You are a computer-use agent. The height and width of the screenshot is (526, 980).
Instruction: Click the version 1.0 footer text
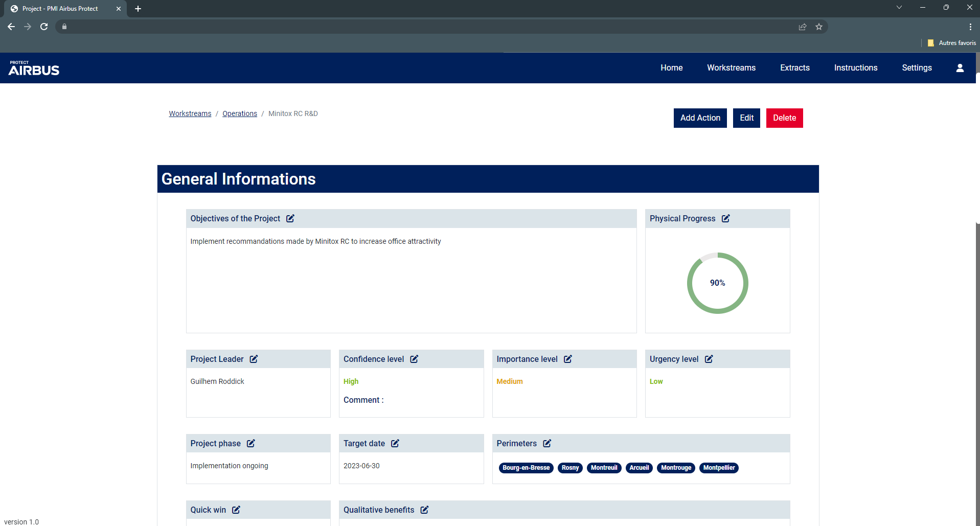(21, 522)
